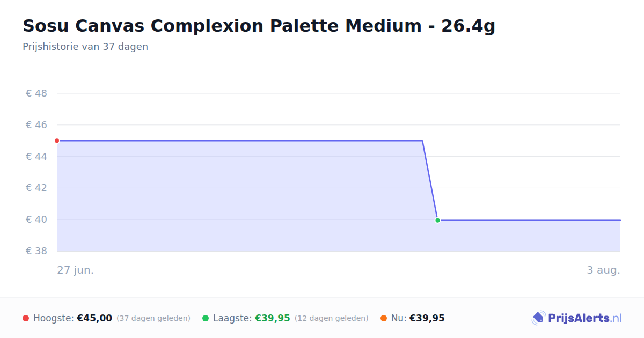Click the highest price €45,00 value

point(94,318)
